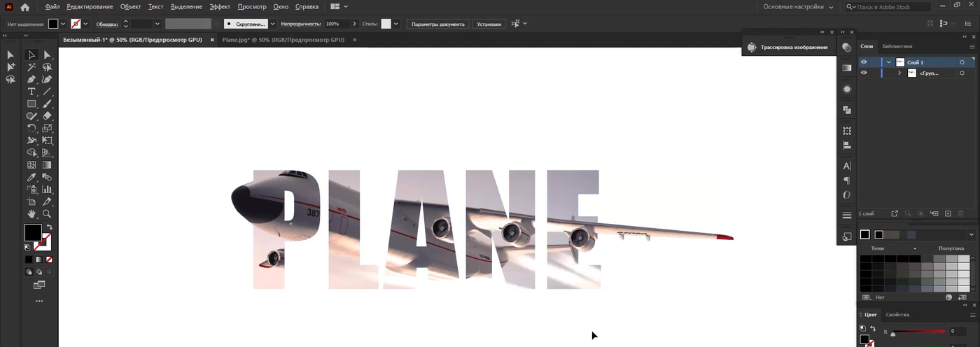
Task: Select the Eraser tool
Action: (x=47, y=116)
